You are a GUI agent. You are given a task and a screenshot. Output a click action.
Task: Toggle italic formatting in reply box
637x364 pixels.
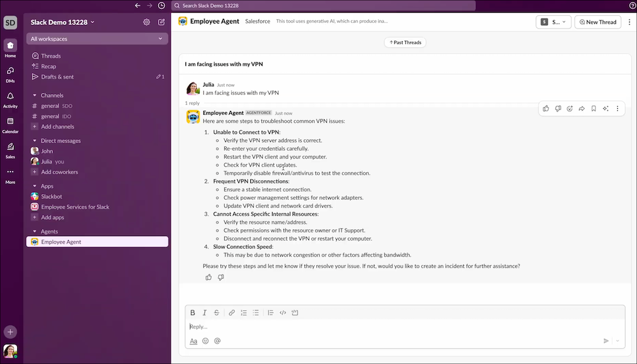coord(204,313)
